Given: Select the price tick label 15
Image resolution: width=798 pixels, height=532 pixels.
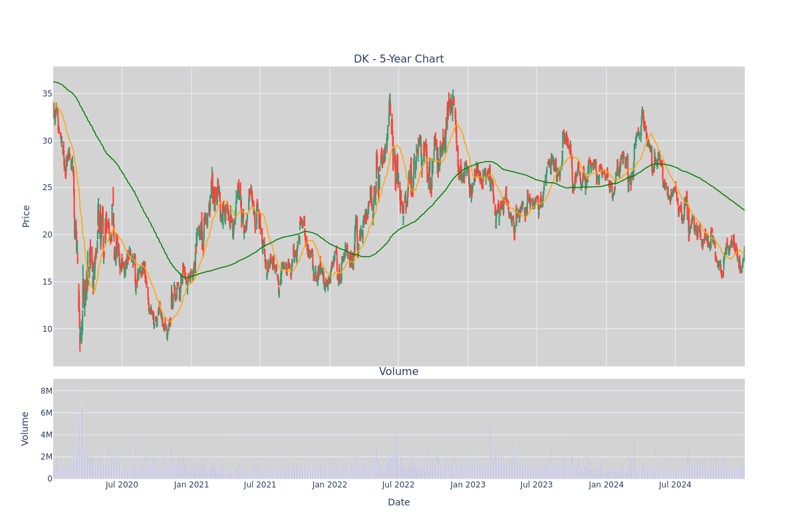Looking at the screenshot, I should [47, 281].
